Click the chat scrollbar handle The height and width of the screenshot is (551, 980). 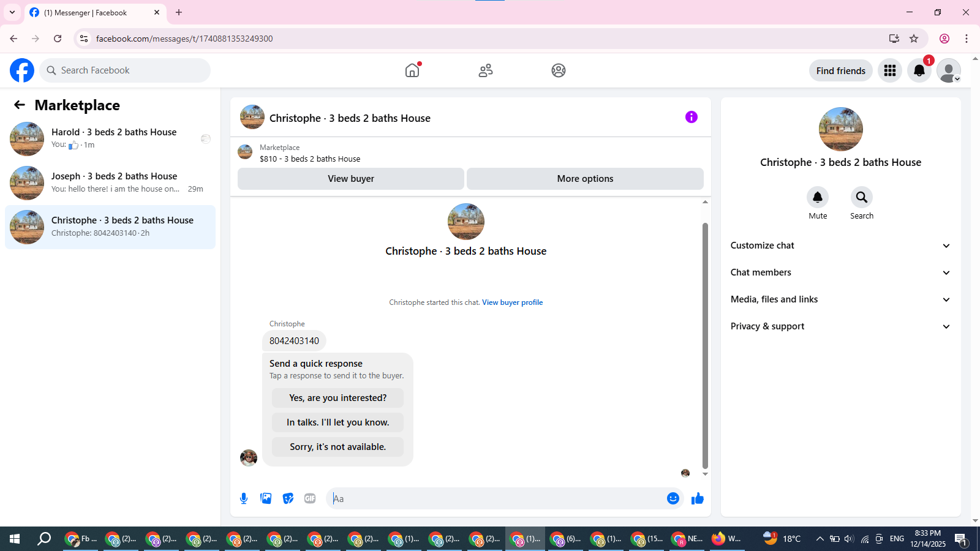click(705, 346)
